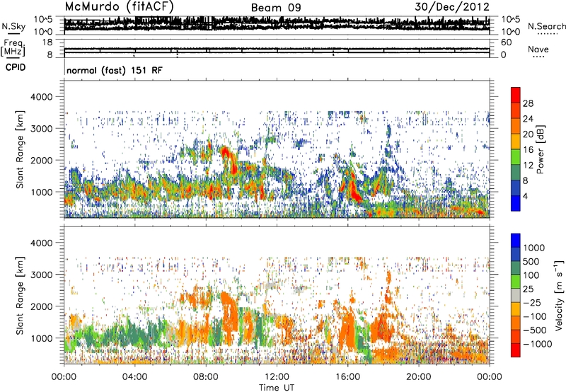Select the 28 label on Power colorbar
Viewport: 566px width, 392px height.
[x=528, y=103]
